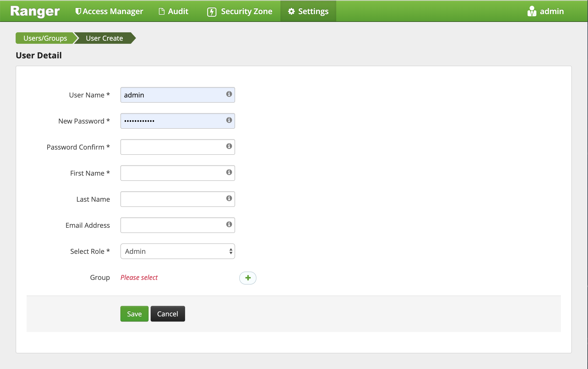Focus the First Name input field
The height and width of the screenshot is (369, 588).
178,173
